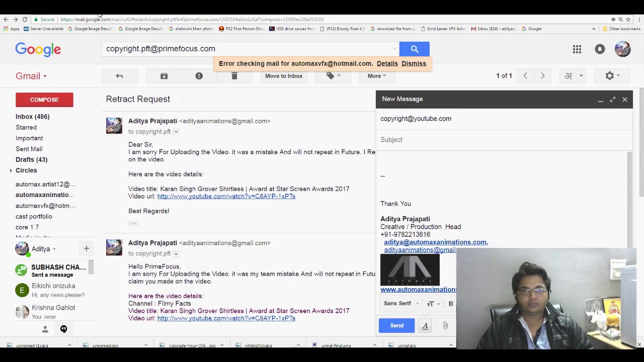The height and width of the screenshot is (362, 644).
Task: Expand recipient details of first email
Action: click(176, 132)
